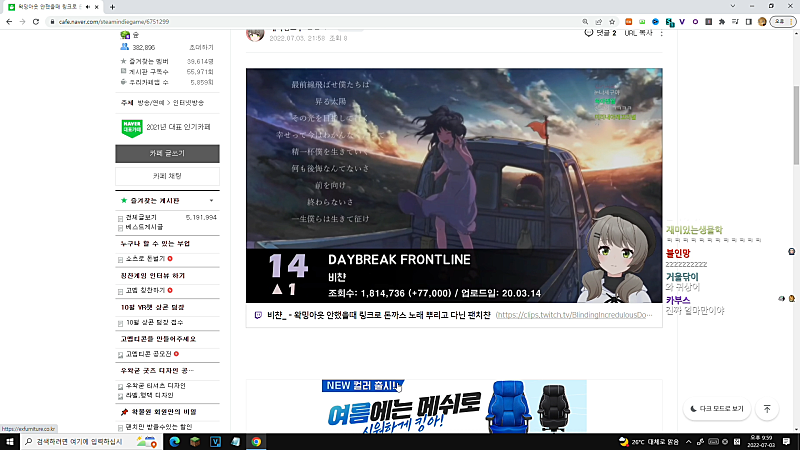The height and width of the screenshot is (450, 800).
Task: Click the cafe chat button
Action: 167,176
